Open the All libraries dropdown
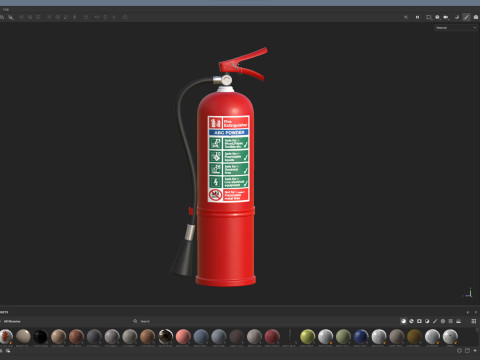The image size is (480, 360). coord(12,321)
